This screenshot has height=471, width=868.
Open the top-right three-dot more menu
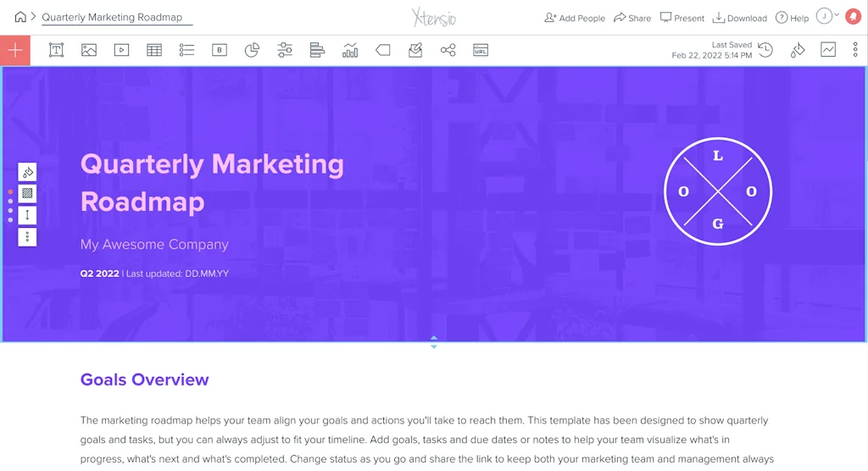855,50
